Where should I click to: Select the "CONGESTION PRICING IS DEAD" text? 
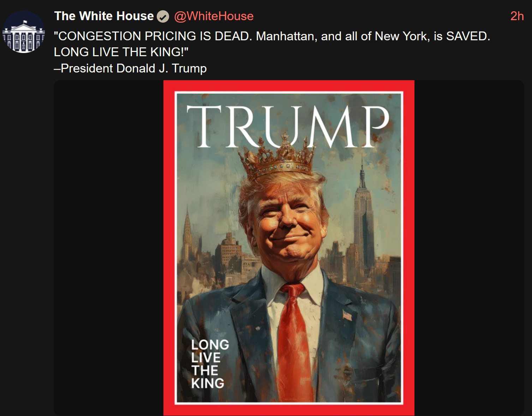[153, 36]
